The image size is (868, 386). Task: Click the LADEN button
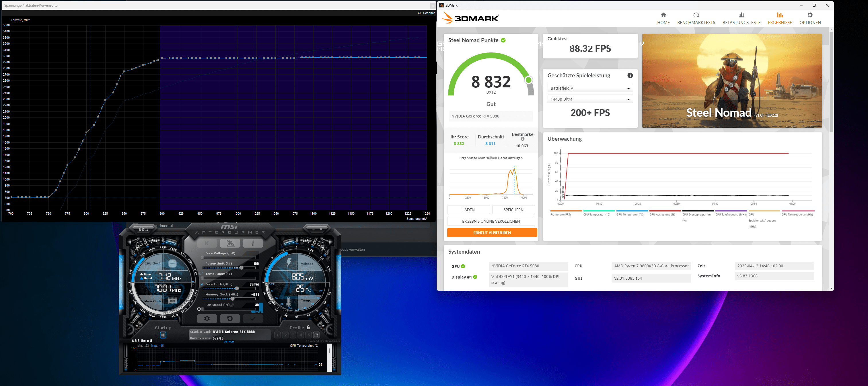pos(468,210)
